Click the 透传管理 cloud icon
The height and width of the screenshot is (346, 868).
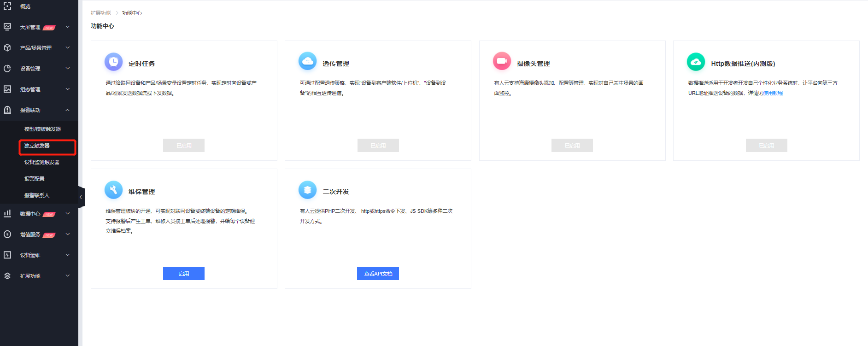[307, 61]
